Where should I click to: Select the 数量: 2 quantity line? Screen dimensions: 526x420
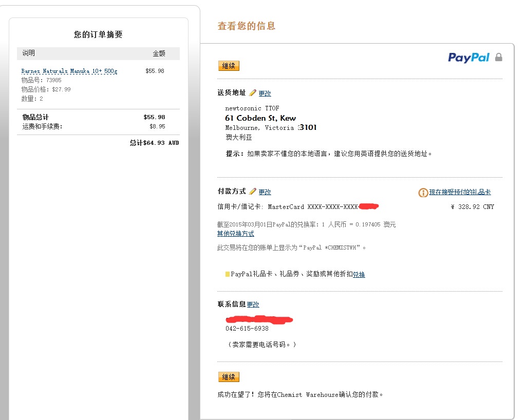32,99
